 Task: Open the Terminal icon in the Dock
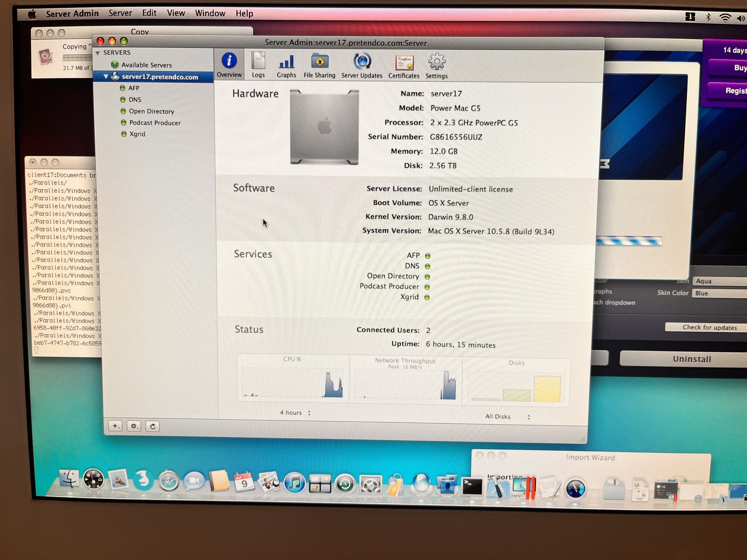(472, 486)
